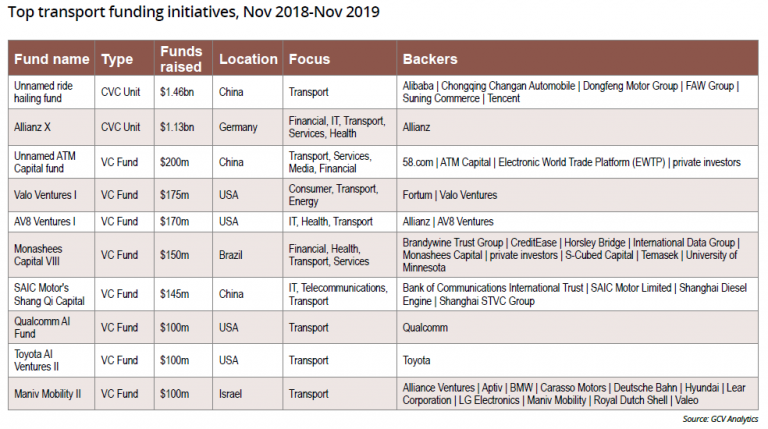The width and height of the screenshot is (768, 429).
Task: Select the 'Israel' location cell
Action: tap(230, 394)
